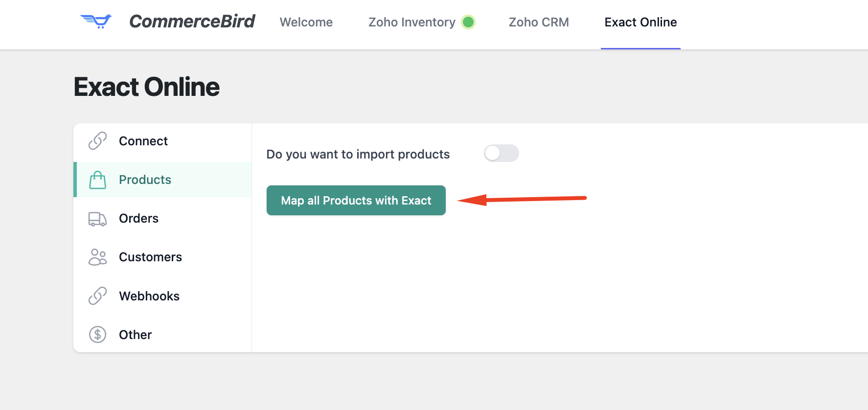Click the CommerceBird shopping cart logo icon
Viewport: 868px width, 410px height.
pyautogui.click(x=96, y=22)
